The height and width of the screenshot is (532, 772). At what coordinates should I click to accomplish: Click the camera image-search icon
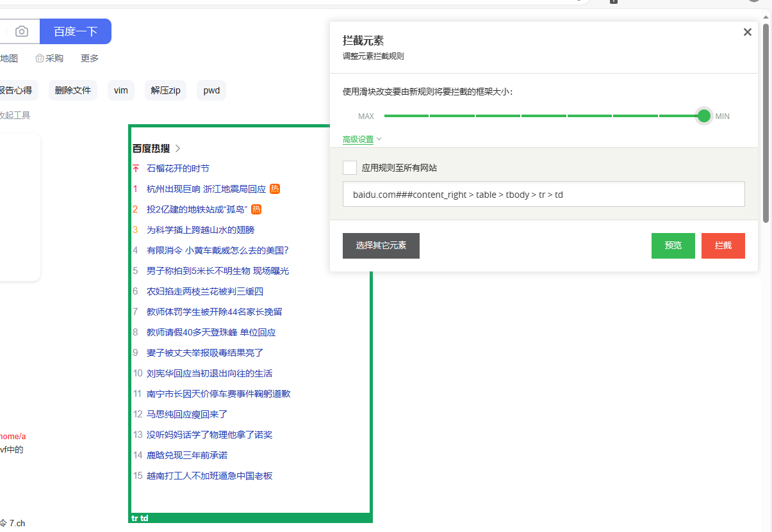22,31
